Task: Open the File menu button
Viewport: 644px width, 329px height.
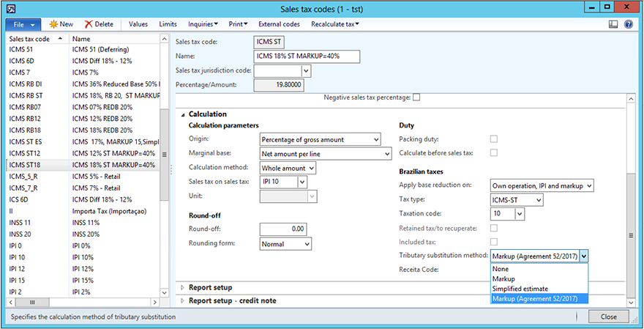Action: [23, 25]
